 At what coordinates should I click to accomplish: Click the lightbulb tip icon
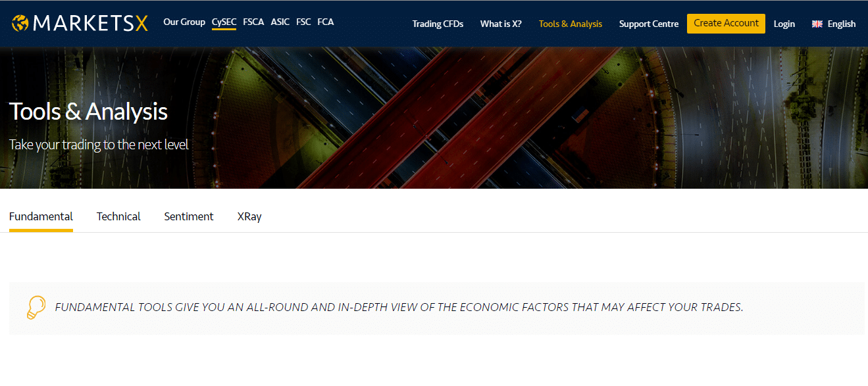pyautogui.click(x=36, y=308)
